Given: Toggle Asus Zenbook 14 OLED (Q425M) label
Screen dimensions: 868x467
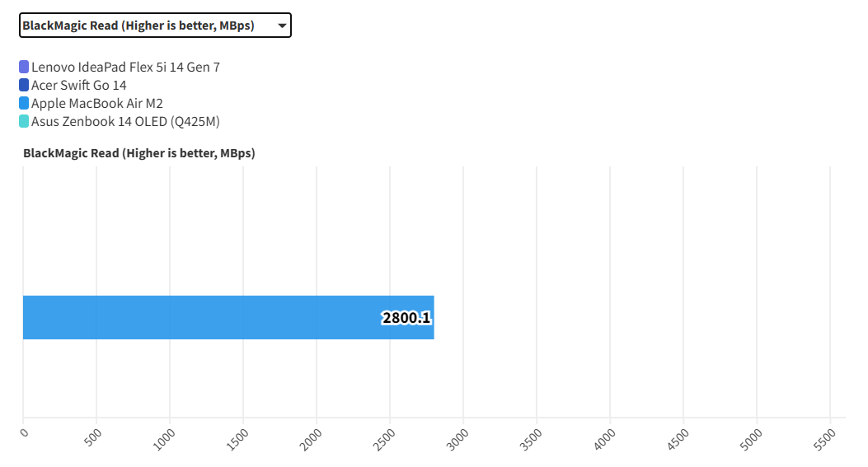Looking at the screenshot, I should (125, 121).
